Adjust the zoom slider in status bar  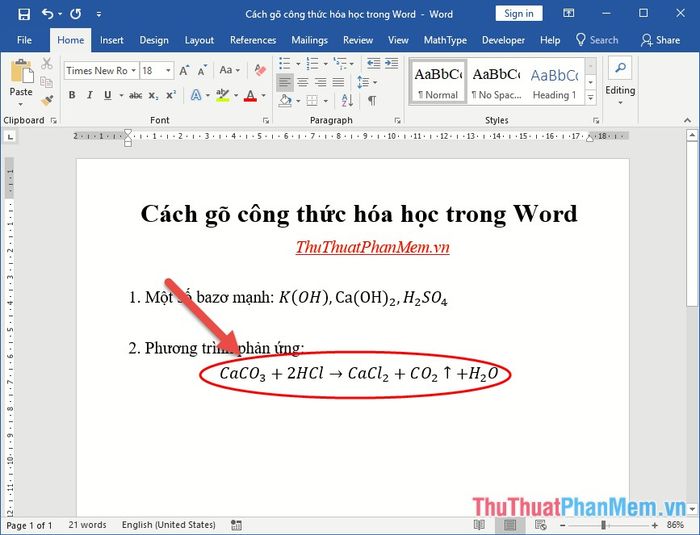pyautogui.click(x=604, y=525)
